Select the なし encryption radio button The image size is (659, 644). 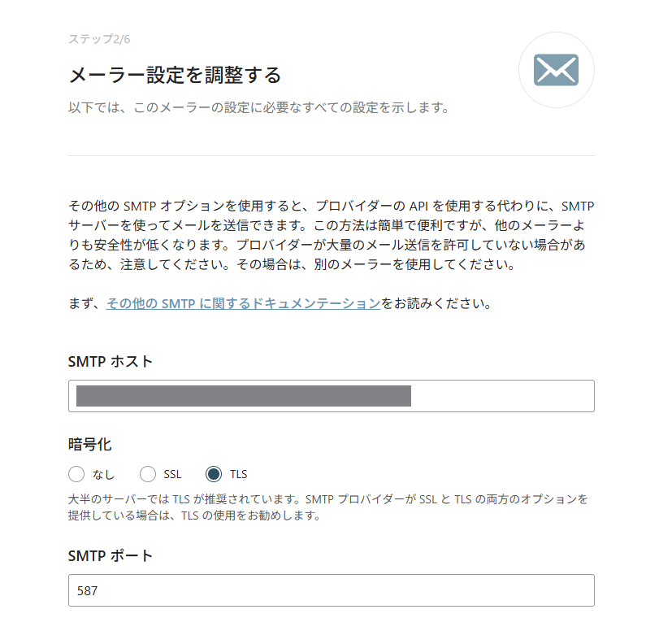coord(76,474)
